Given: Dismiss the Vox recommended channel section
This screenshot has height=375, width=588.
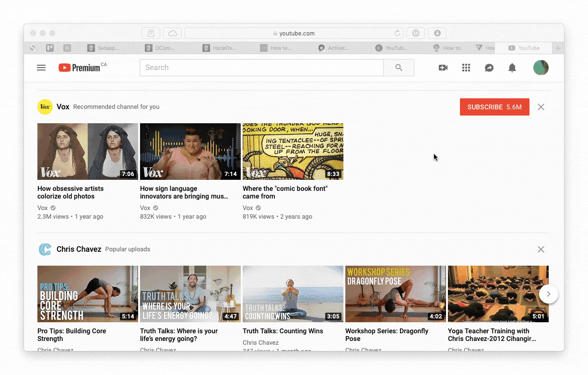Looking at the screenshot, I should 541,107.
